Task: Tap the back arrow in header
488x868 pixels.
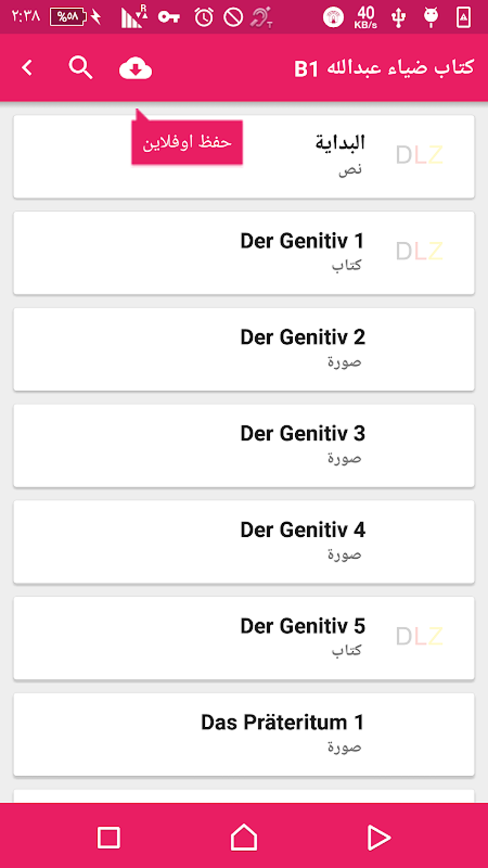Action: tap(28, 68)
